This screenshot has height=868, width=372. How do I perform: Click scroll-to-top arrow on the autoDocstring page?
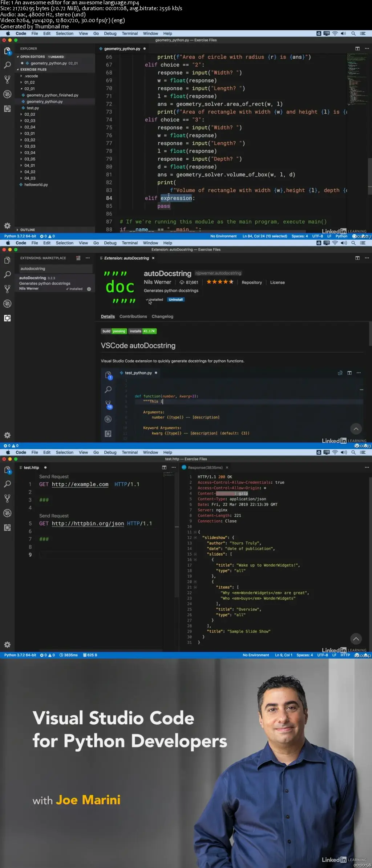point(356,429)
